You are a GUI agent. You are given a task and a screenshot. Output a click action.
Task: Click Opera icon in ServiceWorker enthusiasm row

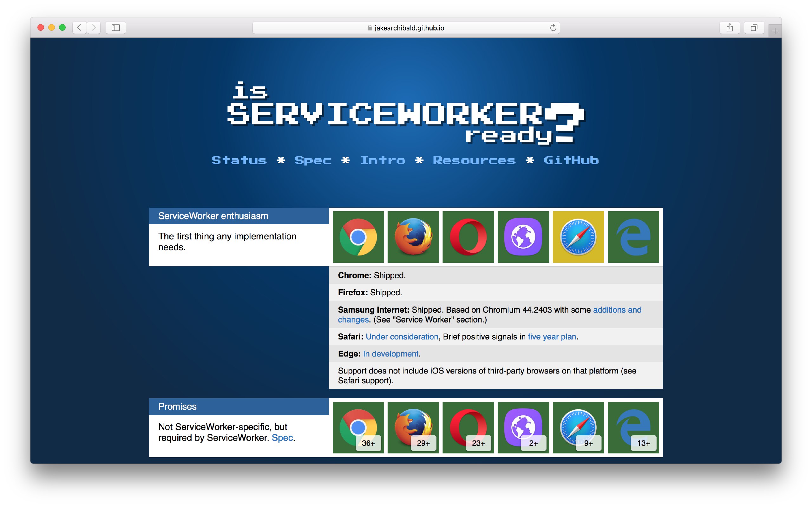(x=468, y=237)
